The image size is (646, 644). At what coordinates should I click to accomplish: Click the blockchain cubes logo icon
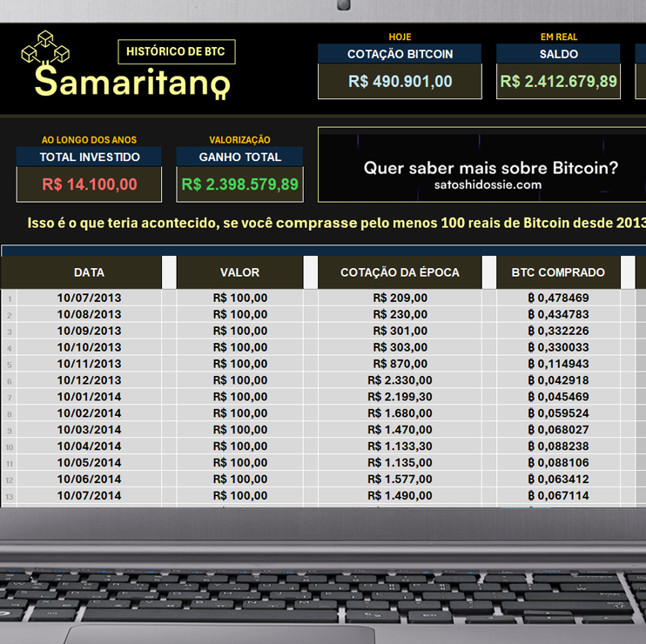point(45,47)
